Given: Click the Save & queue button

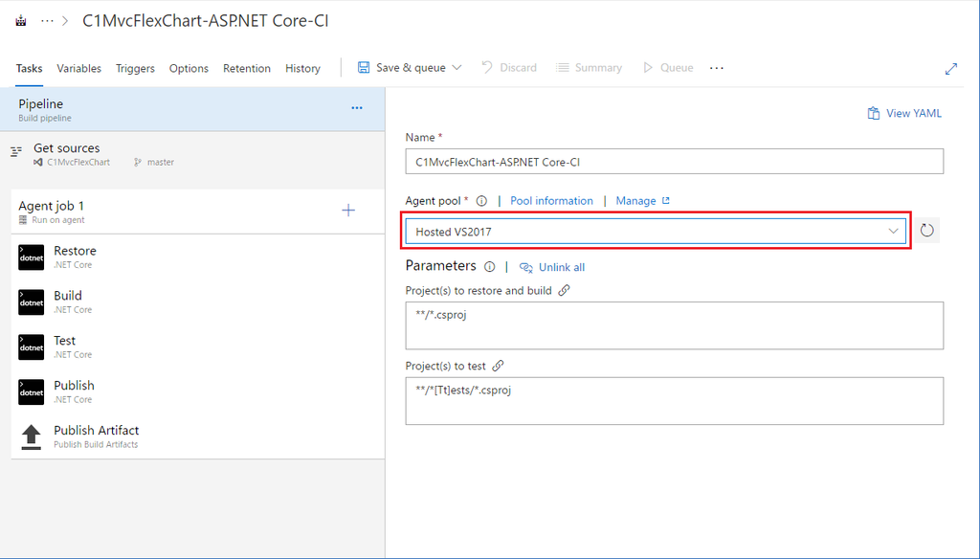Looking at the screenshot, I should point(402,68).
